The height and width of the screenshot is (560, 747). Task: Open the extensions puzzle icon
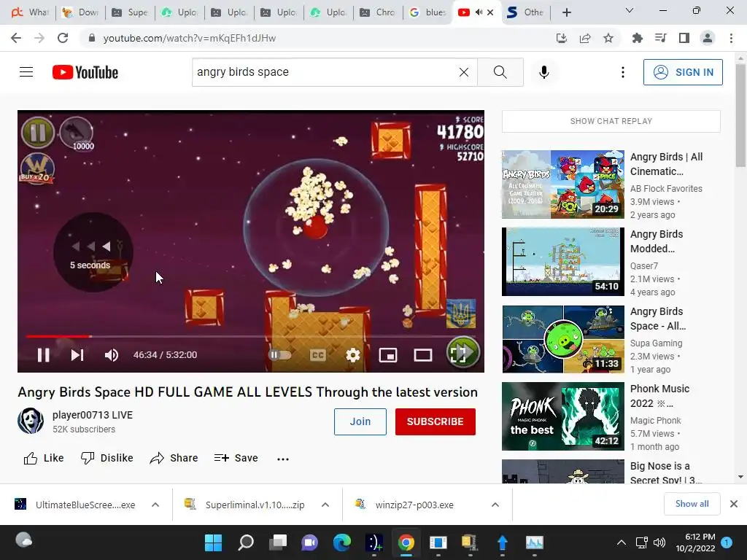click(x=637, y=38)
